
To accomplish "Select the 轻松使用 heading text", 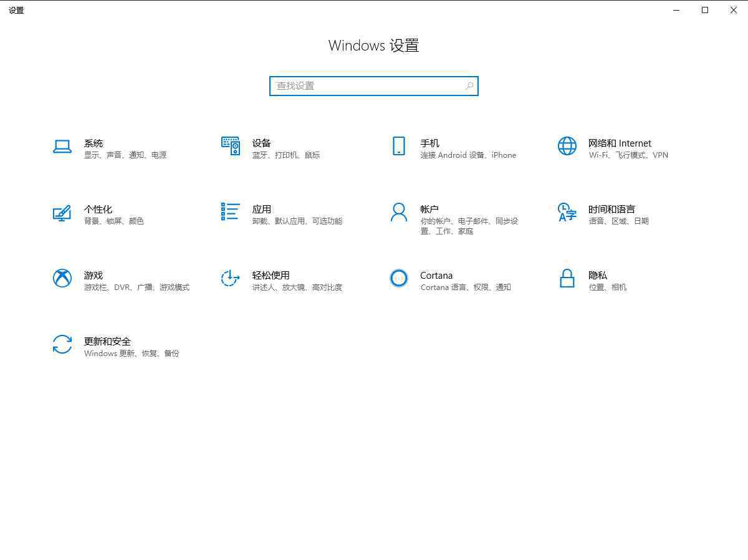I will click(271, 276).
